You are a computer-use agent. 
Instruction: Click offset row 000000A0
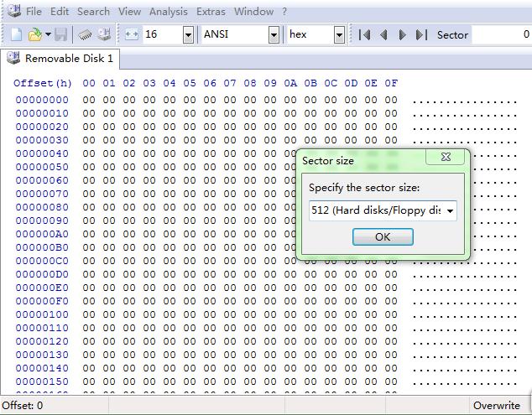pyautogui.click(x=42, y=234)
